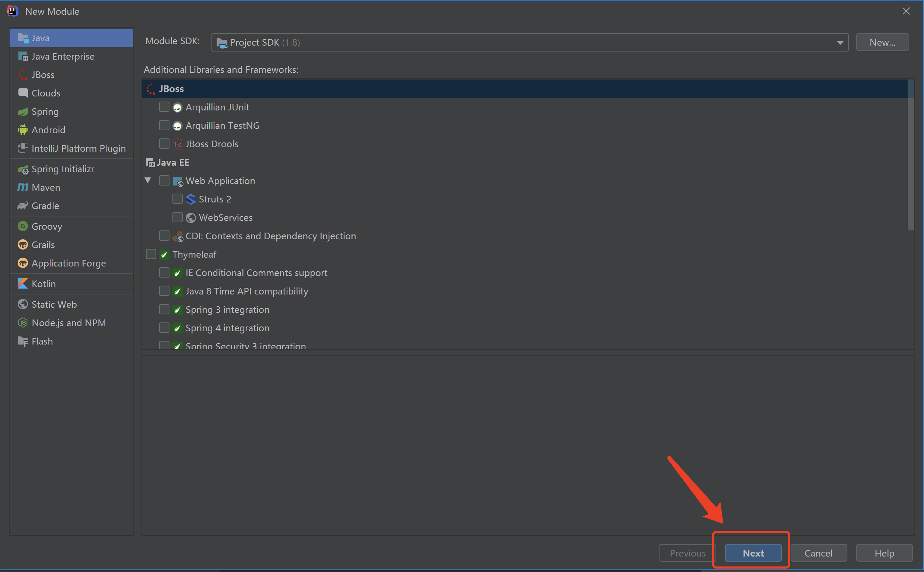Click the Spring leaf icon
The image size is (924, 572).
point(23,112)
